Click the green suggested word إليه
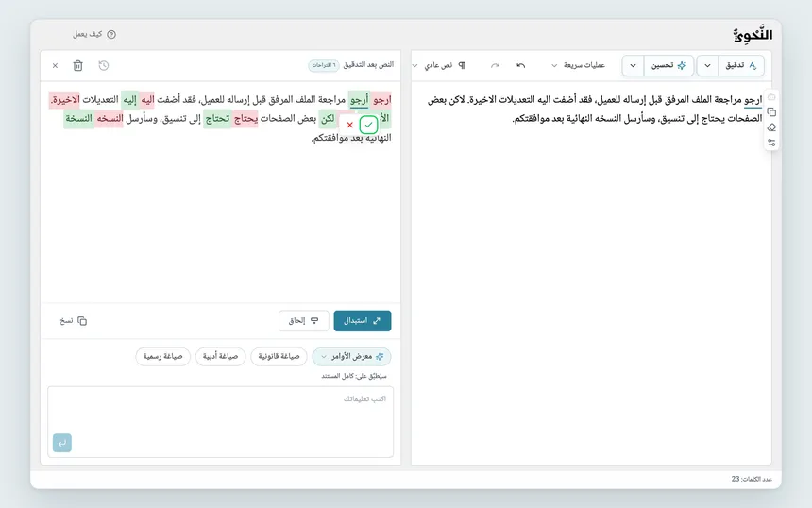This screenshot has width=812, height=508. point(129,99)
